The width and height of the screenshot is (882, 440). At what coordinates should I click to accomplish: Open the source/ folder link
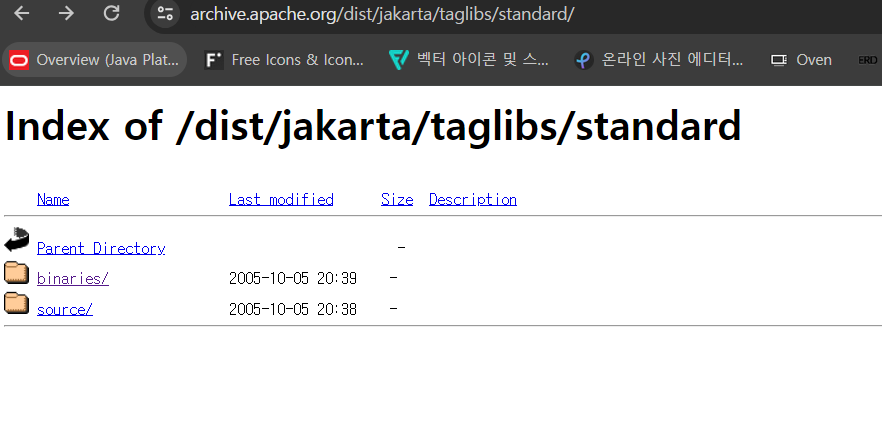point(65,309)
